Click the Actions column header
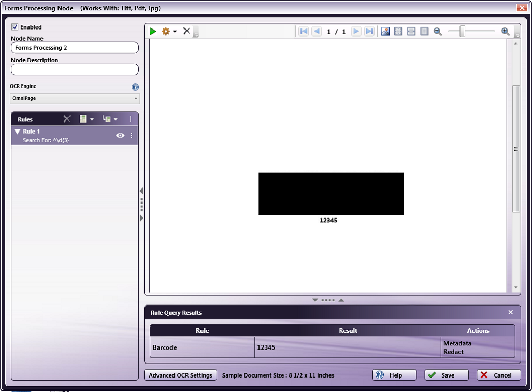The height and width of the screenshot is (392, 532). [478, 330]
